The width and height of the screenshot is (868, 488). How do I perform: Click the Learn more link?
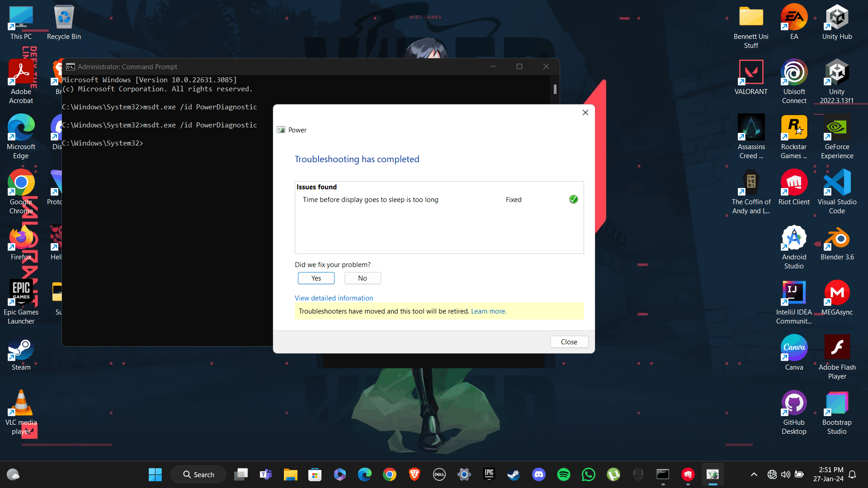488,311
